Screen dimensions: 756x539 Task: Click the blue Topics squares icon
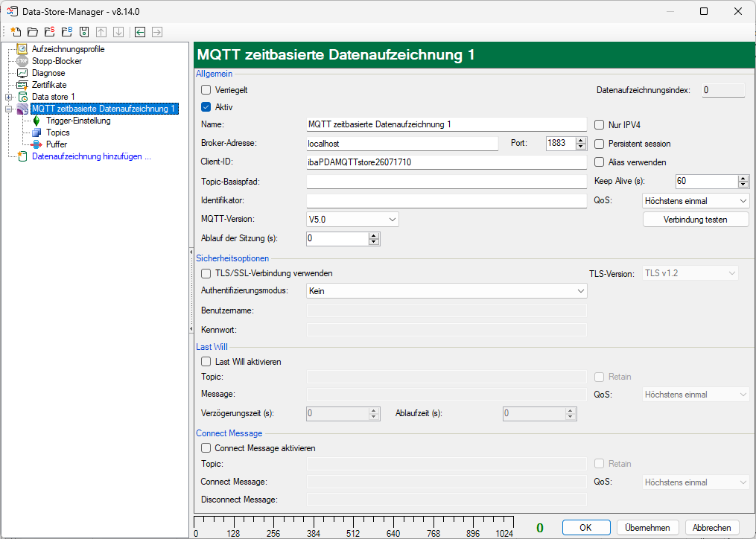point(36,133)
